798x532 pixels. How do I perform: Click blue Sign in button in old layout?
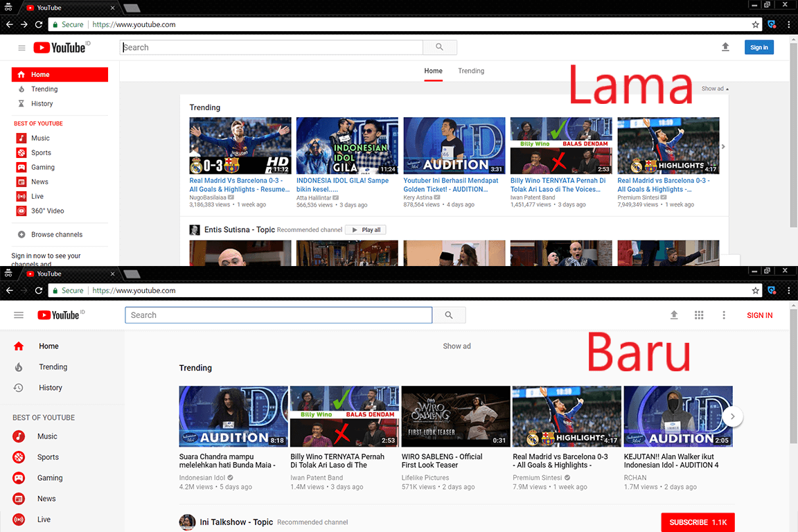759,47
